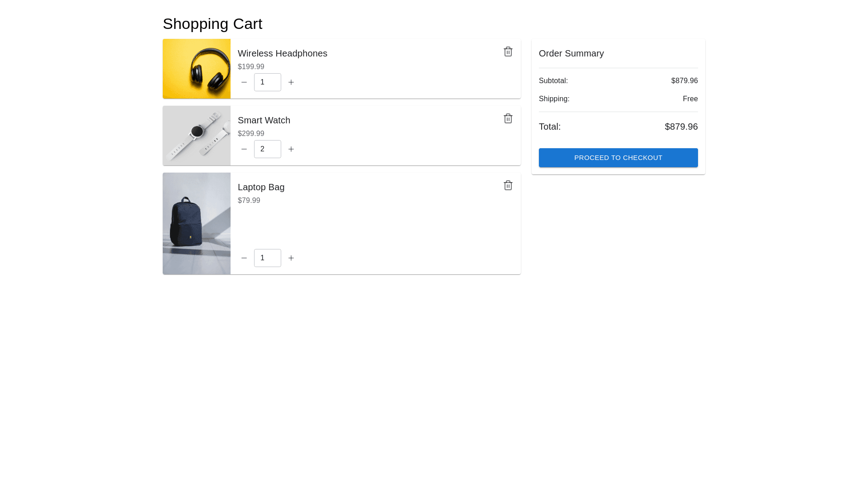Proceed to checkout

point(618,158)
